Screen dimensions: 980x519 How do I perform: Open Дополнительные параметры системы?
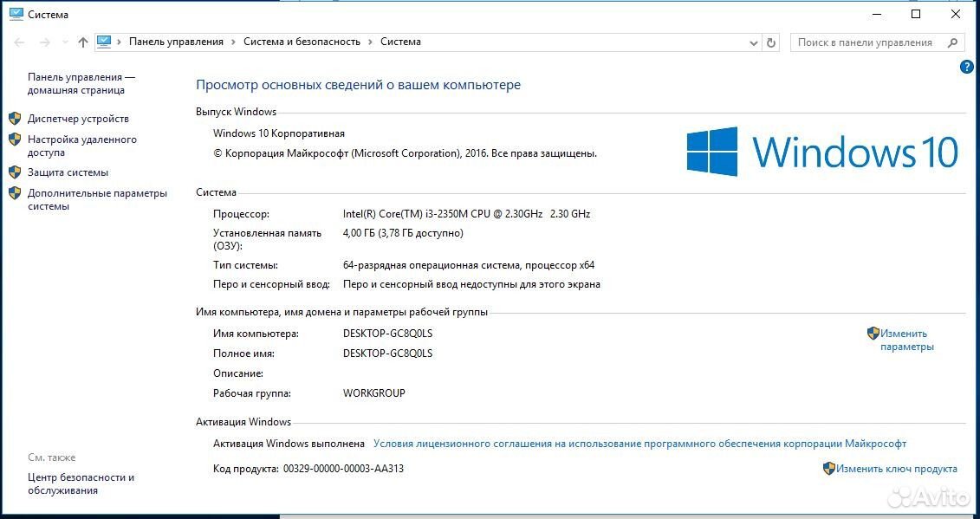pyautogui.click(x=97, y=200)
